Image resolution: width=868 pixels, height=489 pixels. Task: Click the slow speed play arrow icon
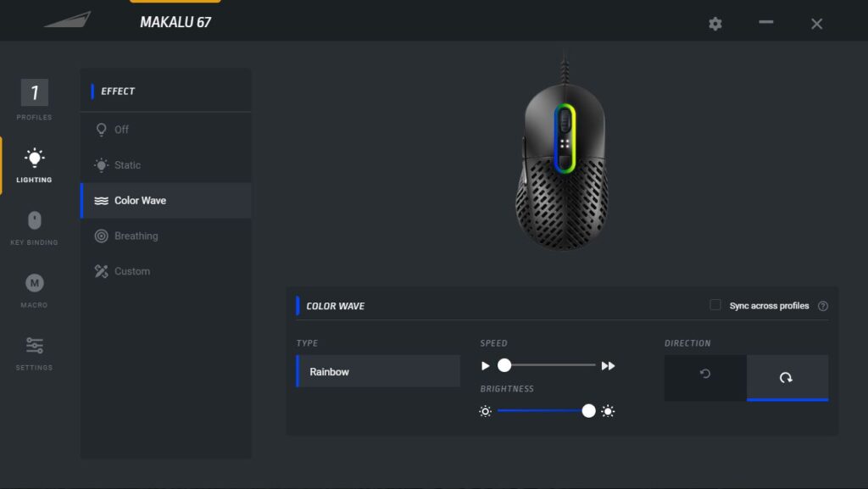coord(486,366)
